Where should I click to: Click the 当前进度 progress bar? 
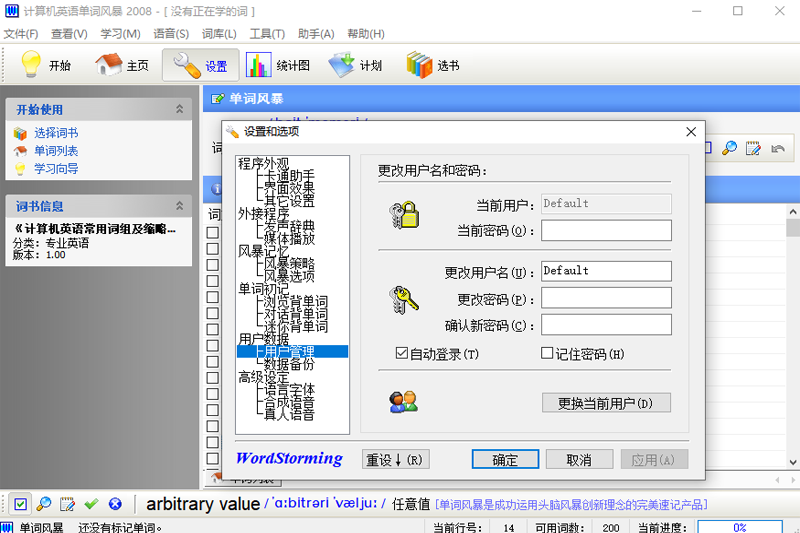pyautogui.click(x=740, y=527)
